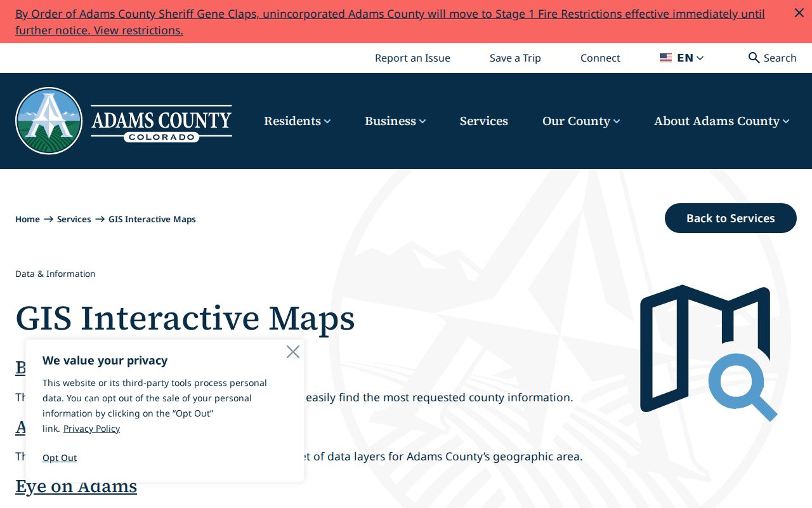812x508 pixels.
Task: Open the Eye on Adams map link
Action: coord(76,486)
